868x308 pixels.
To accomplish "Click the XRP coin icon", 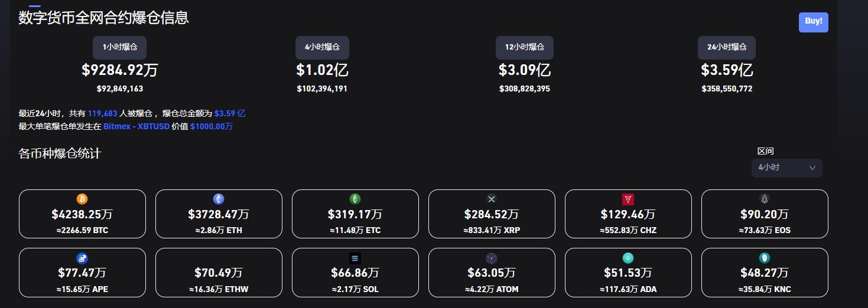I will pos(492,199).
